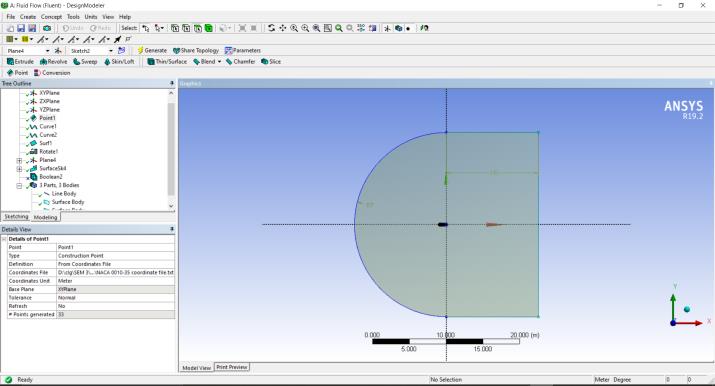Click the selection filter Bodies icon
The height and width of the screenshot is (386, 715).
click(208, 28)
